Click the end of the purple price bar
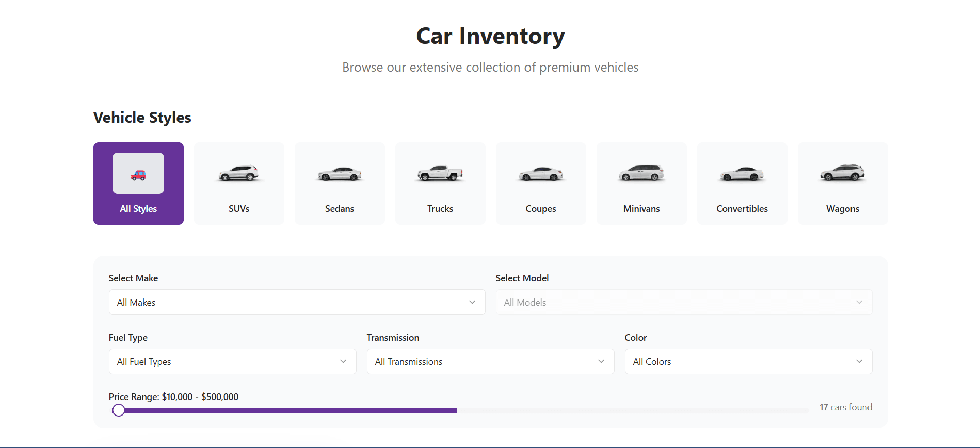Image resolution: width=980 pixels, height=448 pixels. 456,410
